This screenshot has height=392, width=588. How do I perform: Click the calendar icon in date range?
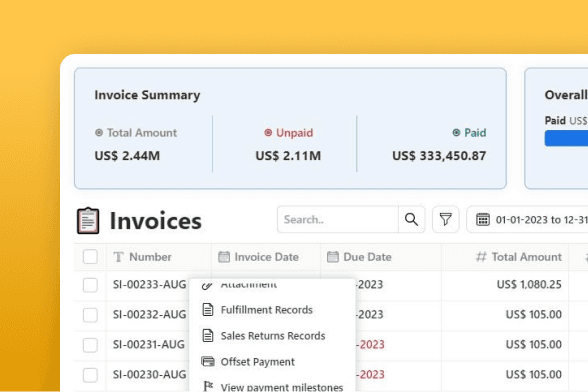coord(483,219)
